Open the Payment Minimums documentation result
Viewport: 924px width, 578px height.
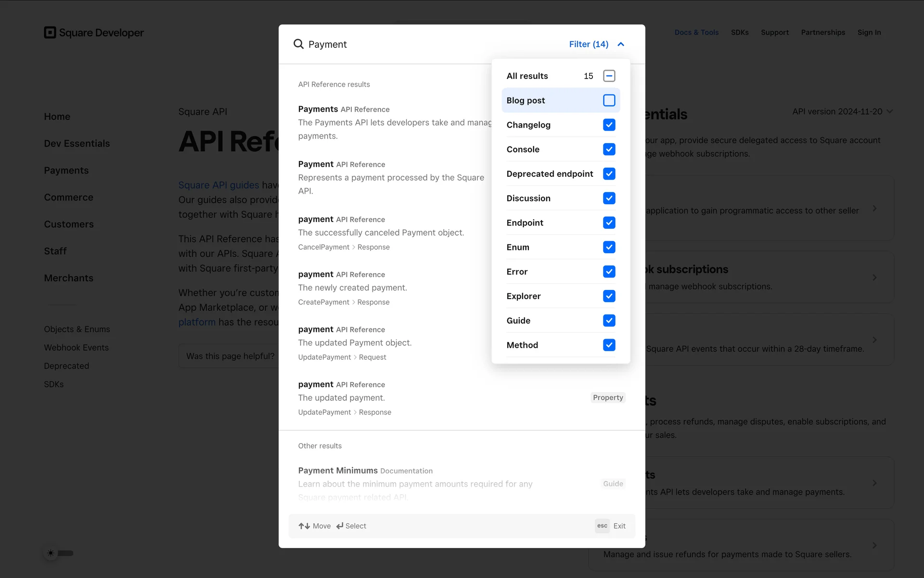pos(338,471)
